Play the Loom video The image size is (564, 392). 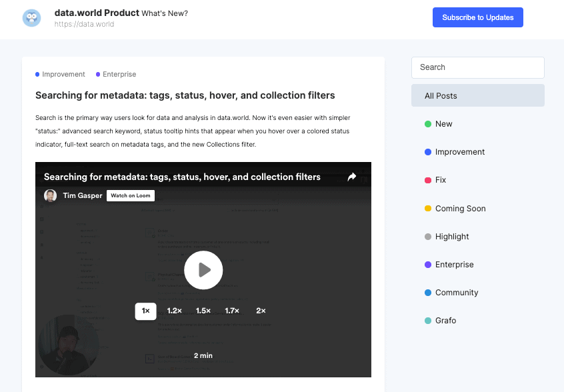203,270
